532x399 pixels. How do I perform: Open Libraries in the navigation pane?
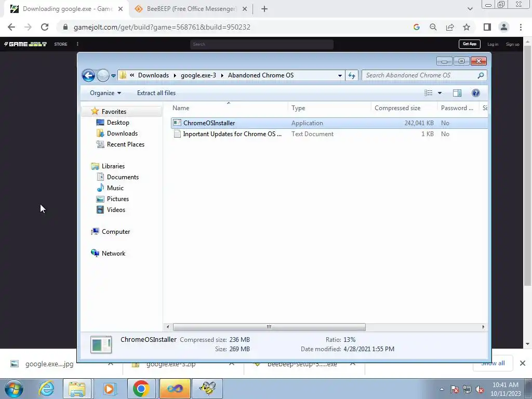tap(113, 166)
